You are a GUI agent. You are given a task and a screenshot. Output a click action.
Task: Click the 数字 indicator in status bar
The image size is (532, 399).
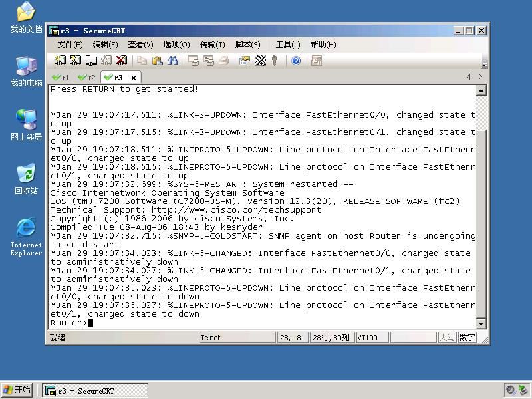coord(467,338)
